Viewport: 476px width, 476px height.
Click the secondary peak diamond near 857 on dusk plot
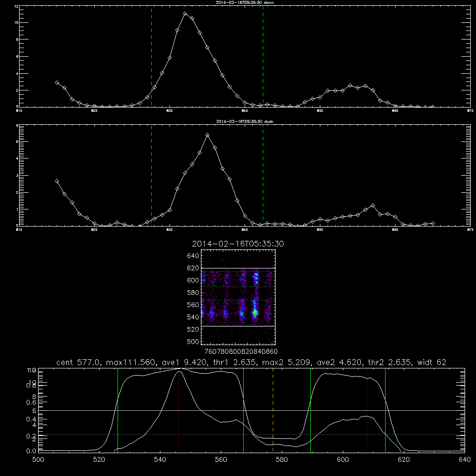373,206
